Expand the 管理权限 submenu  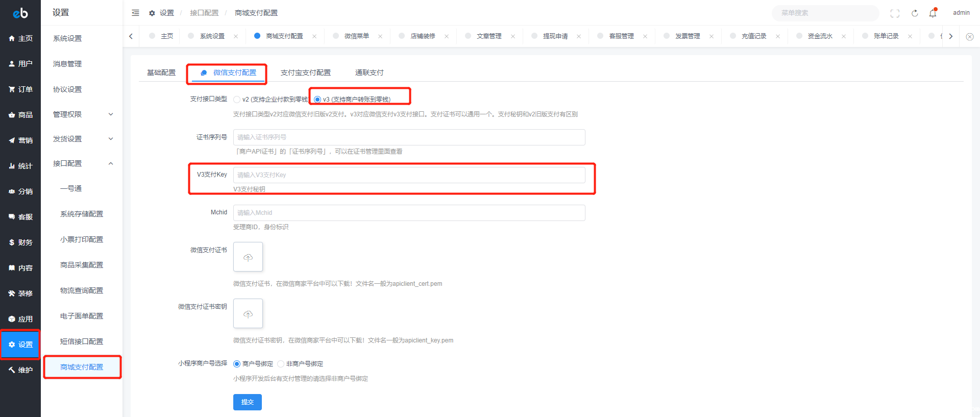(x=82, y=114)
